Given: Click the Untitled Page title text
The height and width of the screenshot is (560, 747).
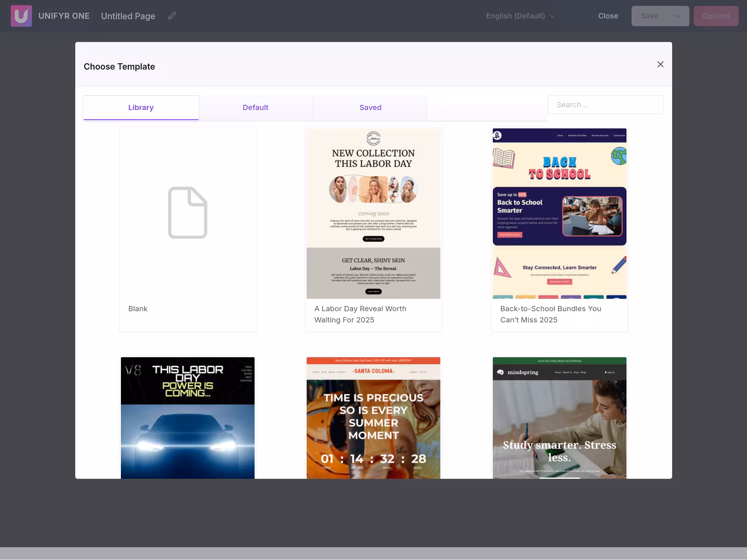Looking at the screenshot, I should click(x=128, y=16).
